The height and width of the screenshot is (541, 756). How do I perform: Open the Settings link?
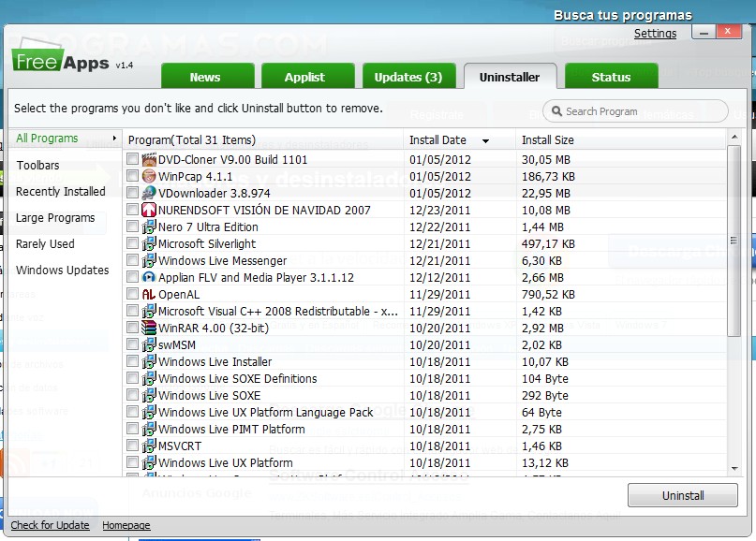click(x=655, y=34)
